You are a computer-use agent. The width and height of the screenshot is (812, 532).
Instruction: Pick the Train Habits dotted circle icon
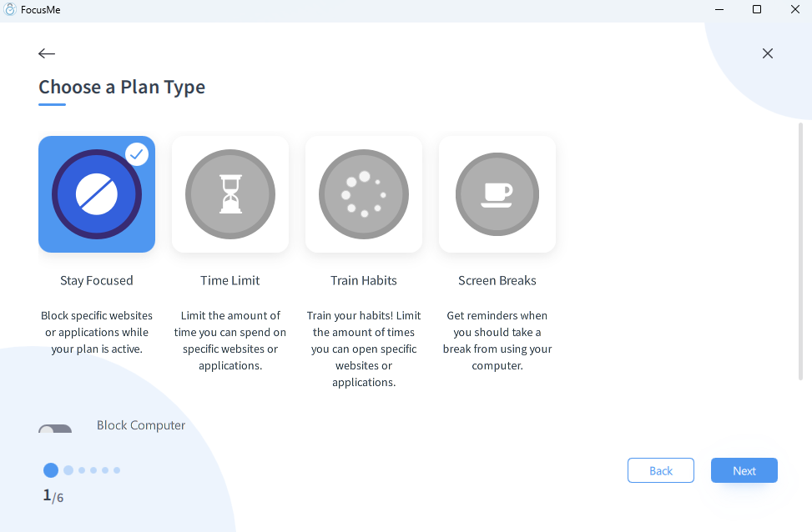point(364,194)
